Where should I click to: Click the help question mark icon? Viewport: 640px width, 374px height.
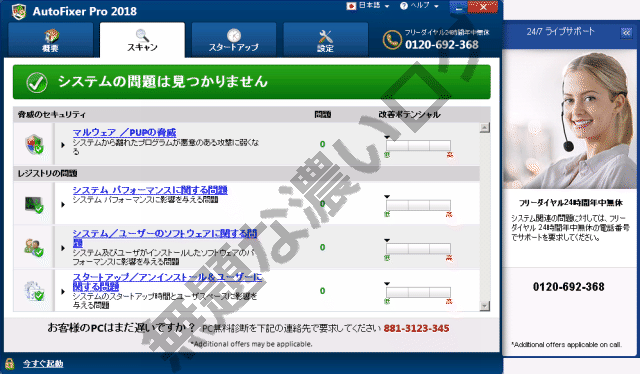(404, 6)
